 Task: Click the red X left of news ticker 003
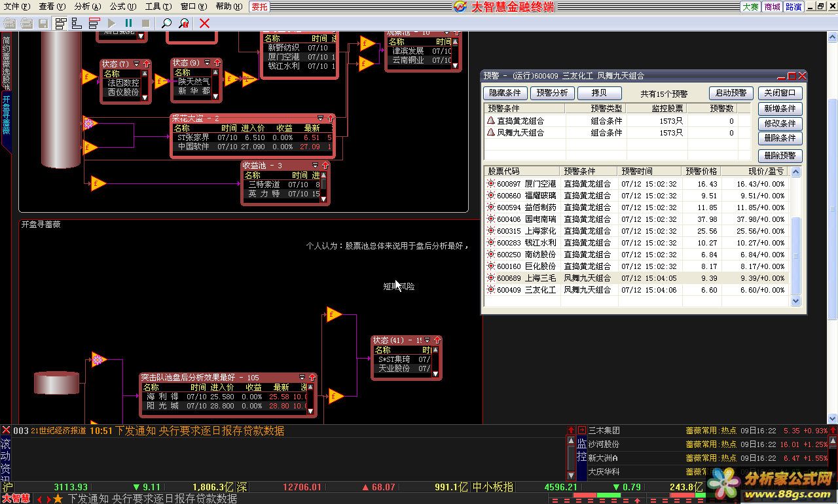[x=6, y=430]
